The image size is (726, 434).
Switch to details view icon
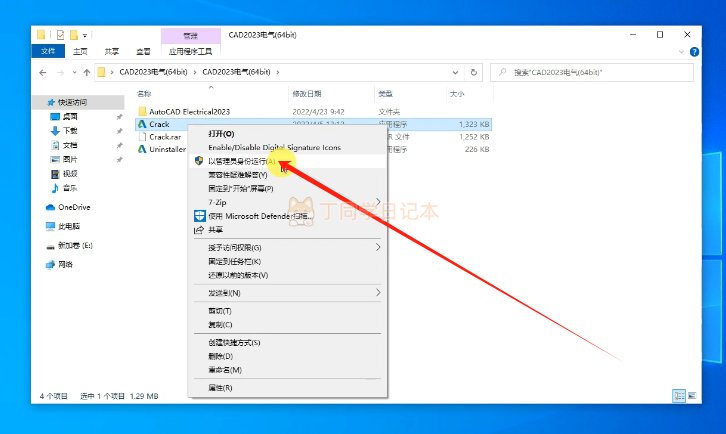point(679,396)
